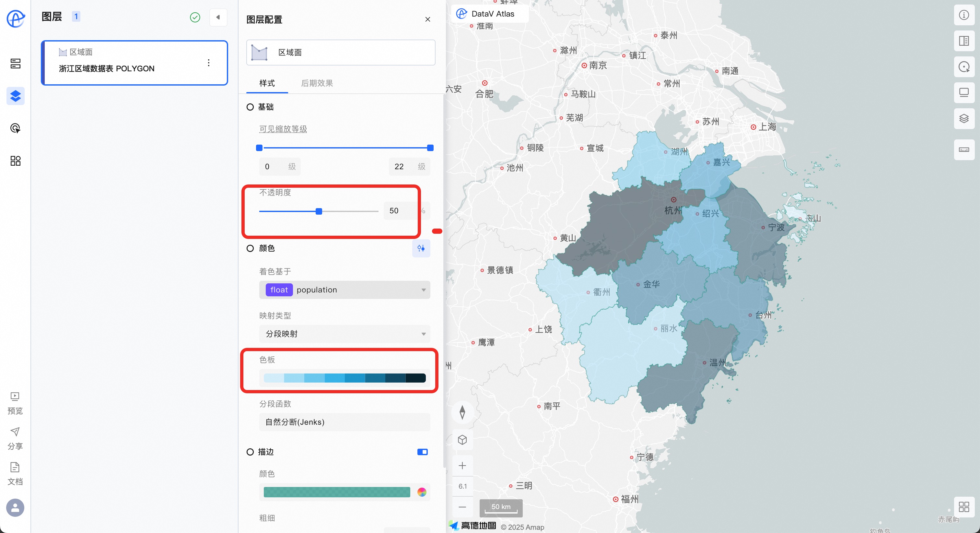Viewport: 980px width, 533px height.
Task: Toggle the 描边 stroke switch
Action: [x=422, y=452]
